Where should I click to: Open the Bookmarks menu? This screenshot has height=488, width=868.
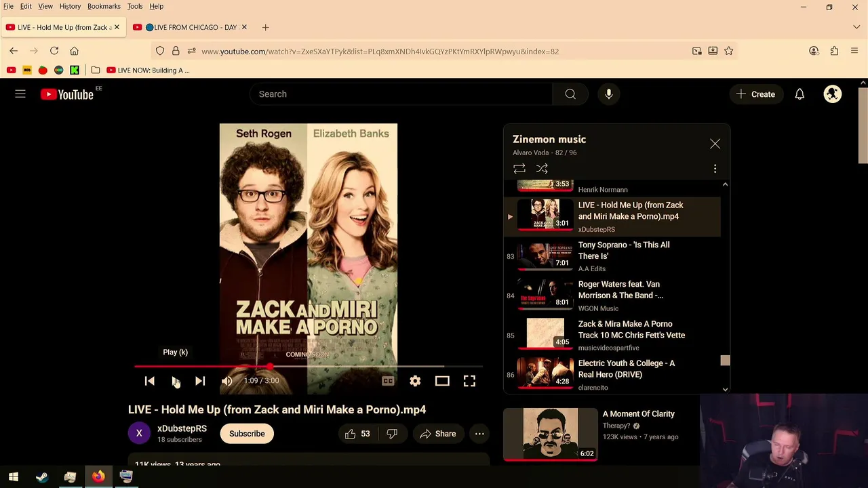click(104, 6)
